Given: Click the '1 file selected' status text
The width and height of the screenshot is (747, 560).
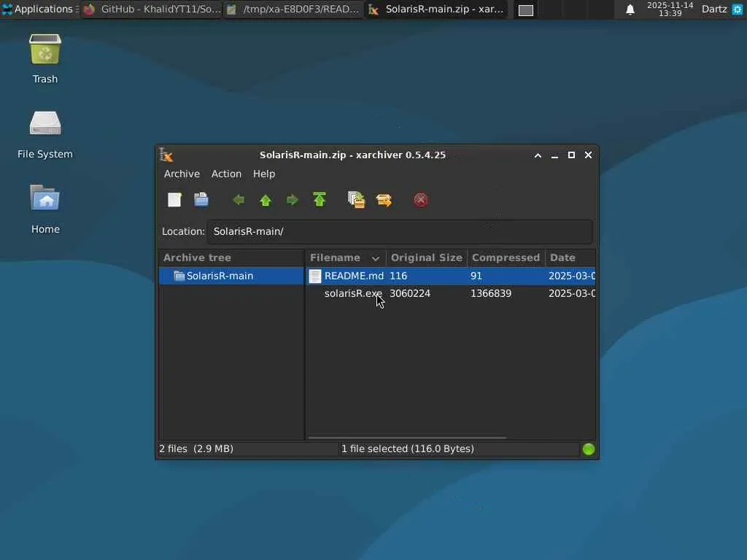Looking at the screenshot, I should [408, 449].
